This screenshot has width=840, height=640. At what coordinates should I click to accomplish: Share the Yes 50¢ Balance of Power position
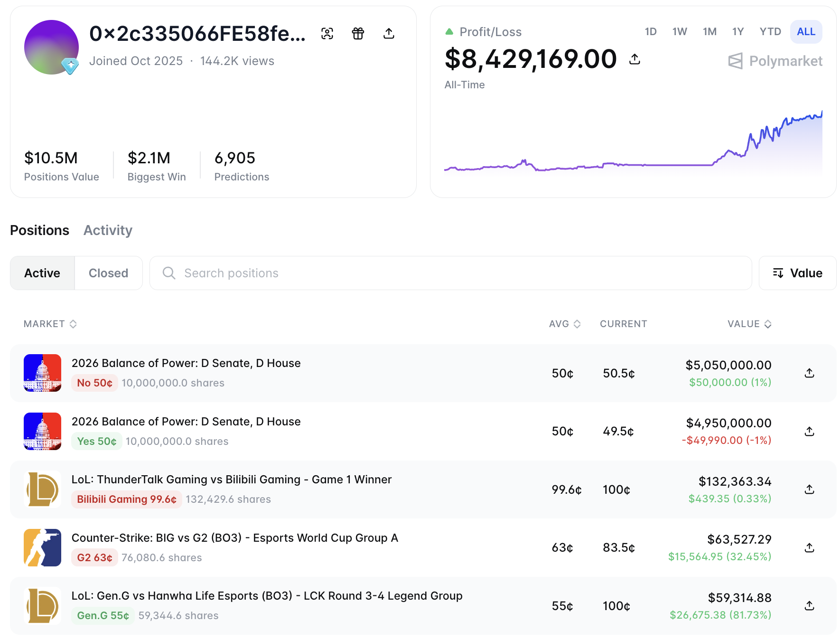[810, 431]
